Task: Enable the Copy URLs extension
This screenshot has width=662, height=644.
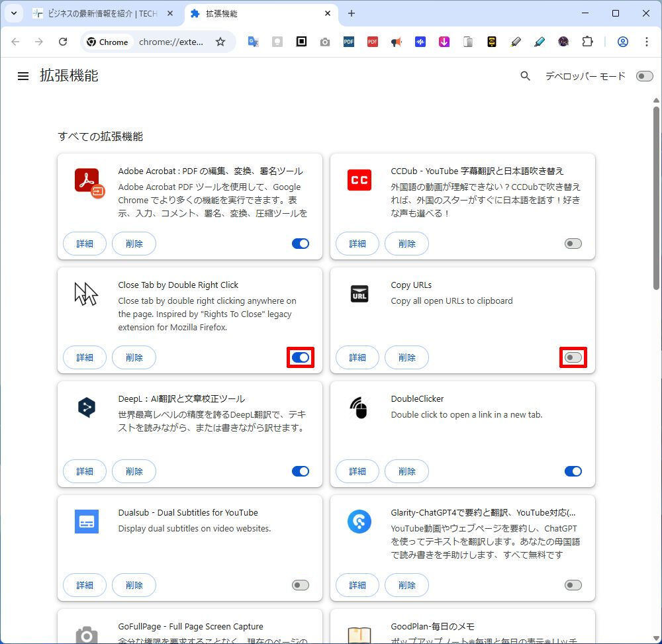Action: (573, 357)
